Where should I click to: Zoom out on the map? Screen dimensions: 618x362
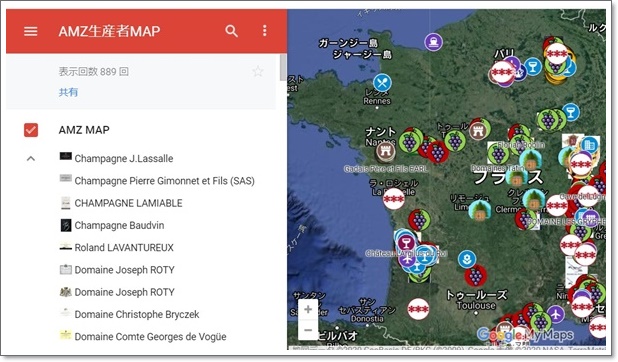point(308,330)
